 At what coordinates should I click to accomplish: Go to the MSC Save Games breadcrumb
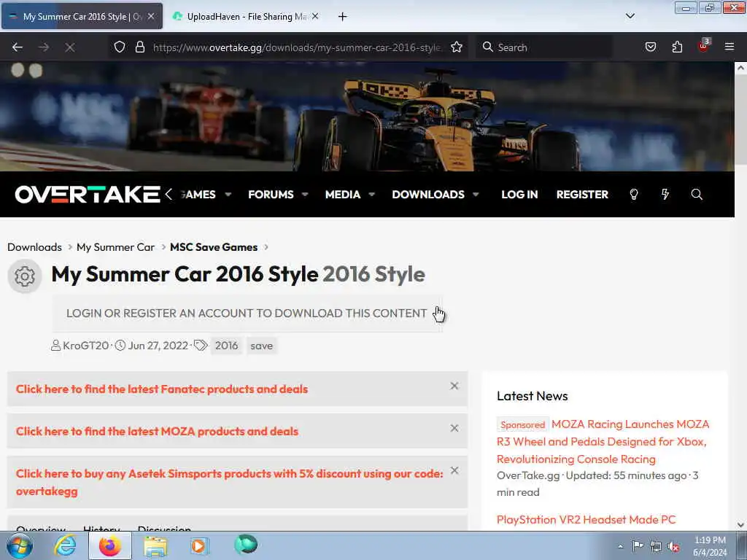(x=214, y=247)
